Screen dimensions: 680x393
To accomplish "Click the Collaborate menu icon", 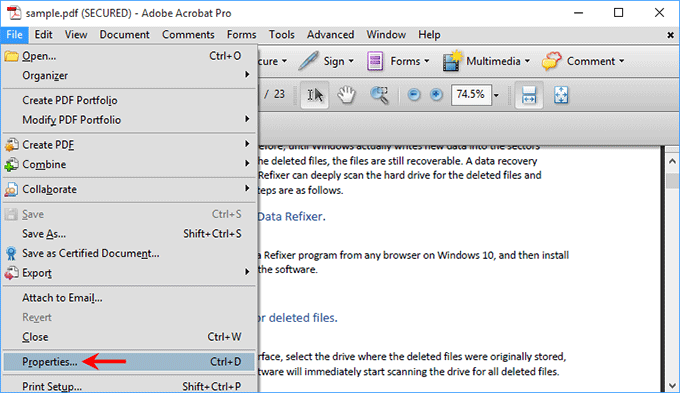I will [x=11, y=190].
